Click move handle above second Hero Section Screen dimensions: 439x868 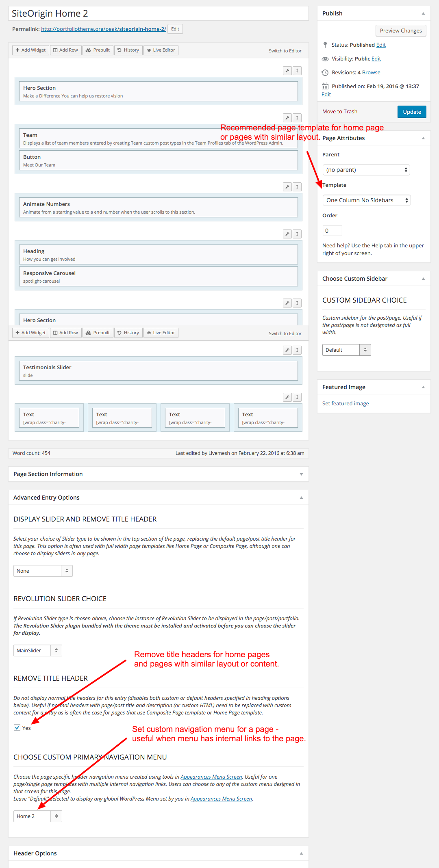click(297, 303)
